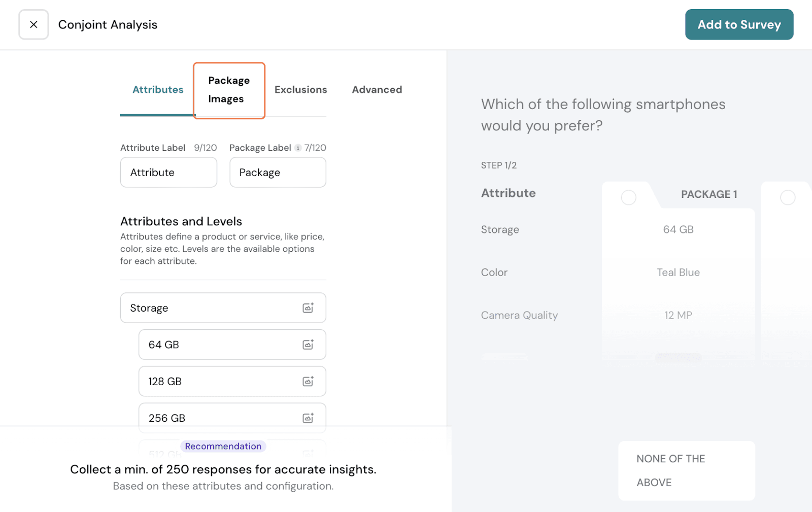812x512 pixels.
Task: Go to the Exclusions tab
Action: click(300, 90)
